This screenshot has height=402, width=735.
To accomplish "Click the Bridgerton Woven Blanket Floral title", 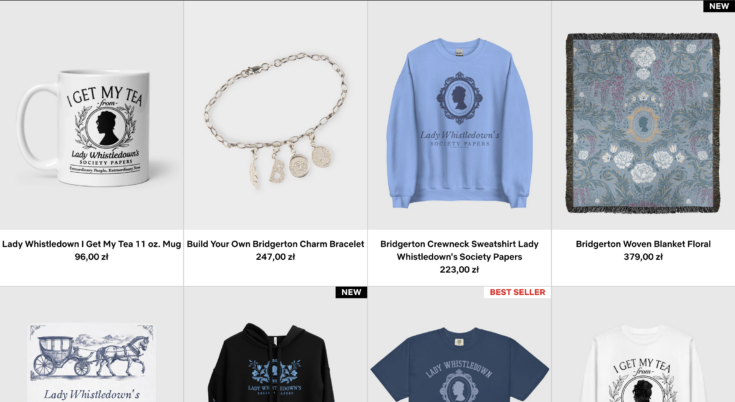I will (643, 244).
